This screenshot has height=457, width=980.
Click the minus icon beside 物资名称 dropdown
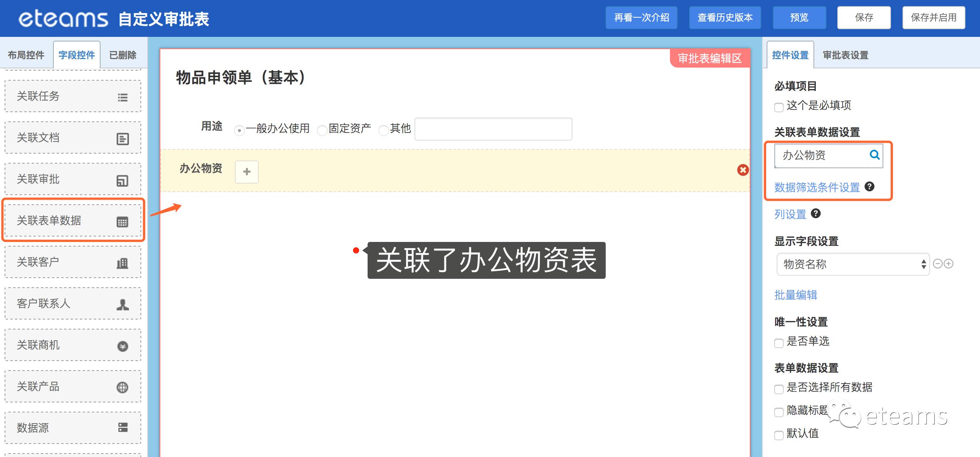click(x=938, y=264)
